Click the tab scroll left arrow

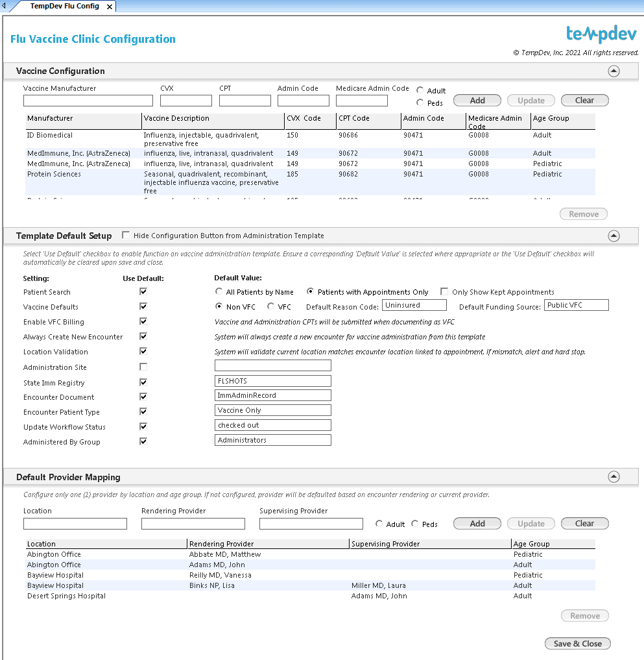3,6
